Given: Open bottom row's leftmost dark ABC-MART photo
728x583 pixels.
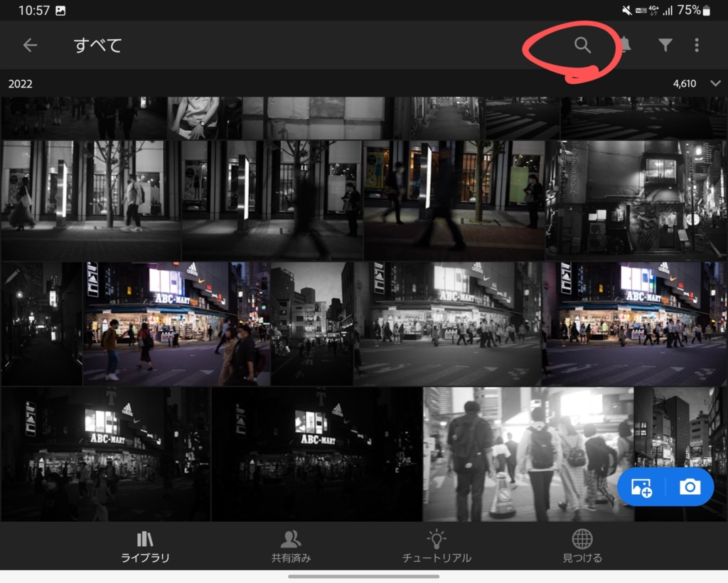Looking at the screenshot, I should tap(106, 454).
